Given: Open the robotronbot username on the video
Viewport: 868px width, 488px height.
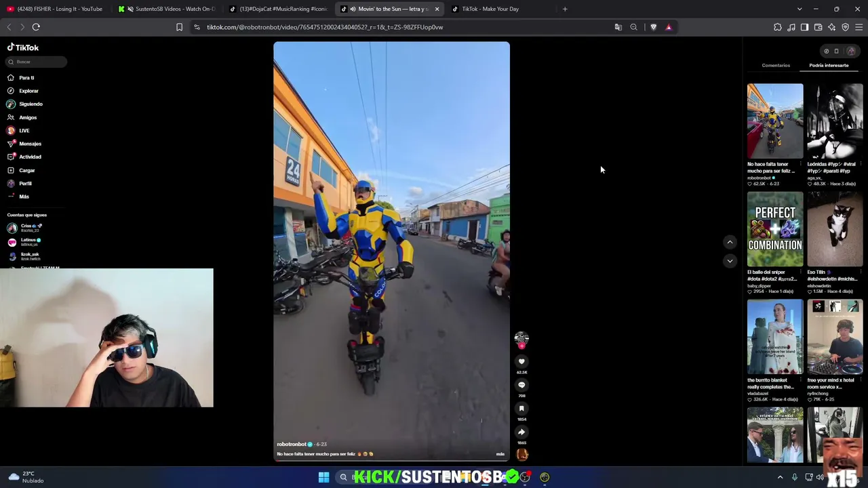Looking at the screenshot, I should point(292,444).
